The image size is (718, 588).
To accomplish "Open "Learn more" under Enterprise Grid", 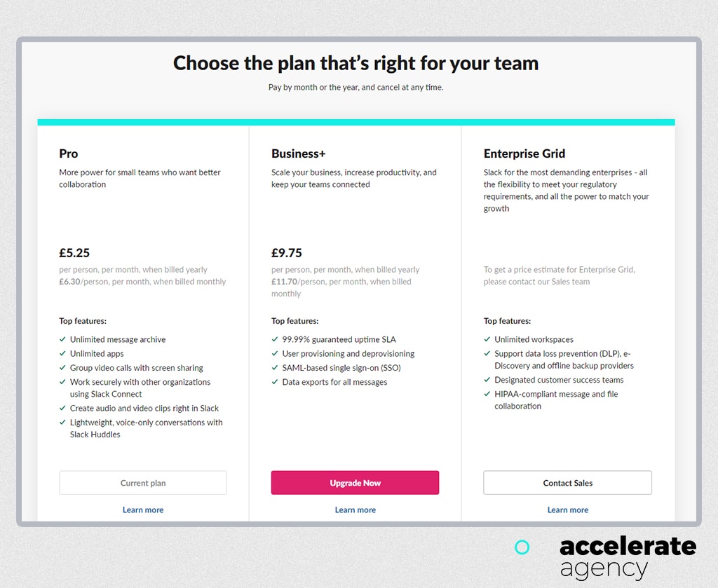I will (567, 510).
